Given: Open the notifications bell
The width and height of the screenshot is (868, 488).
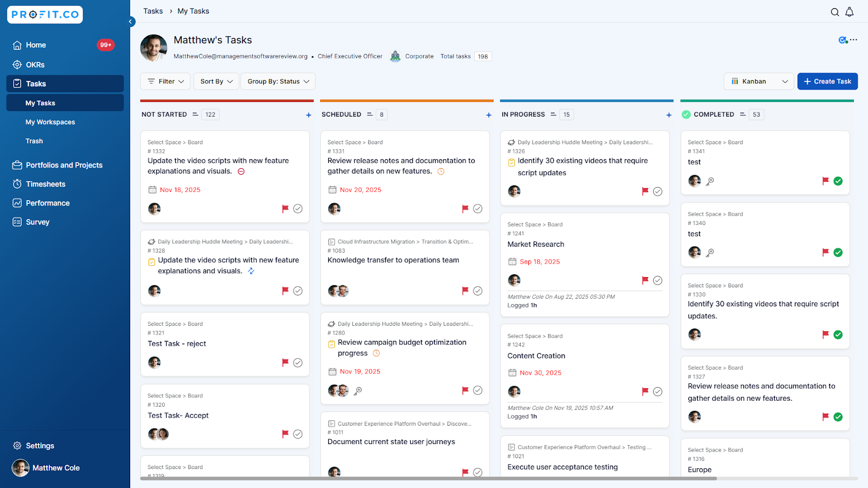Looking at the screenshot, I should [x=850, y=12].
